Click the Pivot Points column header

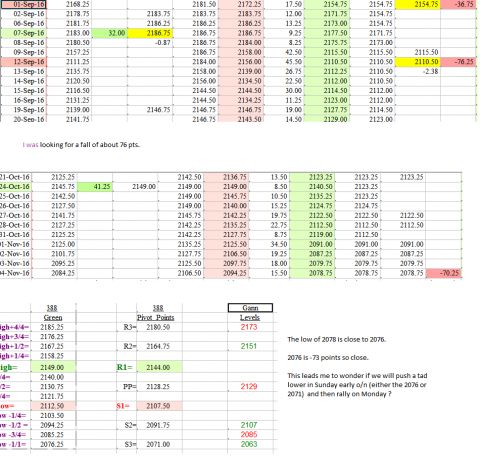click(156, 317)
